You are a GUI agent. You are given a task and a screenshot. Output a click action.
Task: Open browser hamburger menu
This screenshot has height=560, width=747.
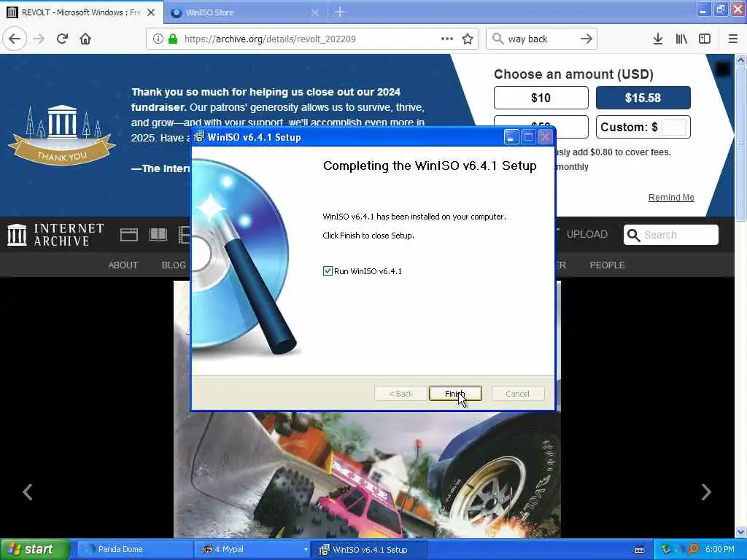732,39
